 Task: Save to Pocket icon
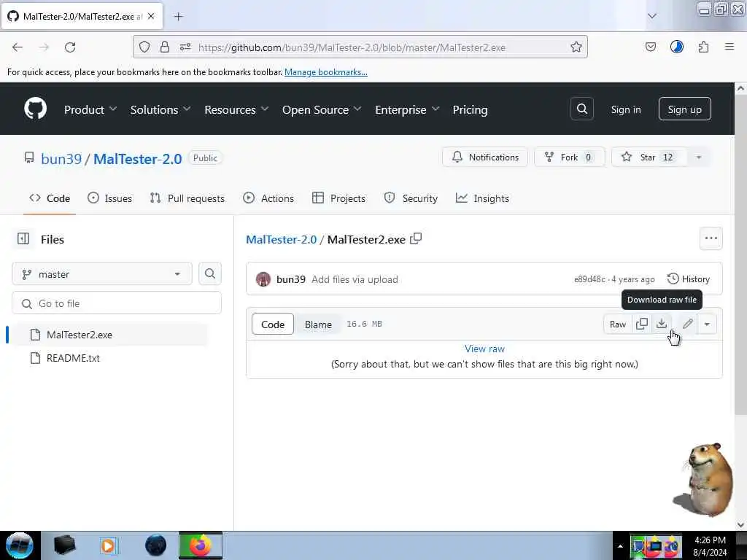point(650,47)
